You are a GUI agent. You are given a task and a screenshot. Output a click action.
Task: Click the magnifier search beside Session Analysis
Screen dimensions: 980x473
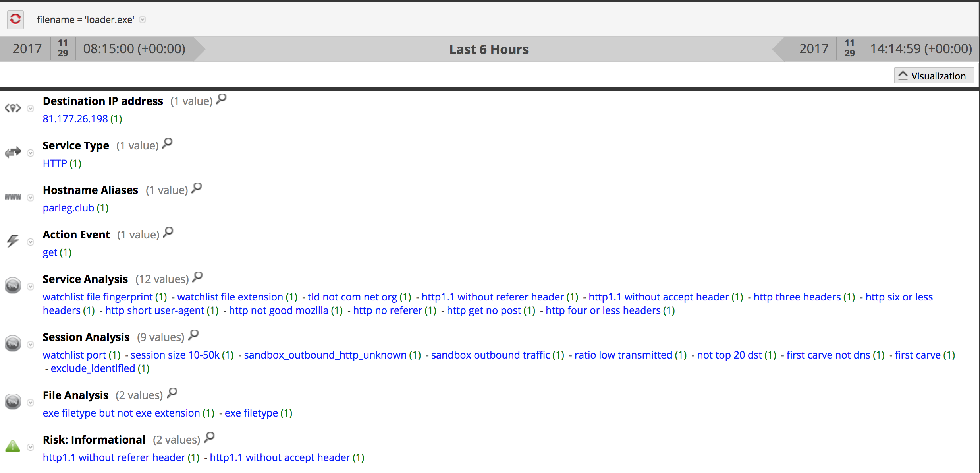click(x=193, y=335)
